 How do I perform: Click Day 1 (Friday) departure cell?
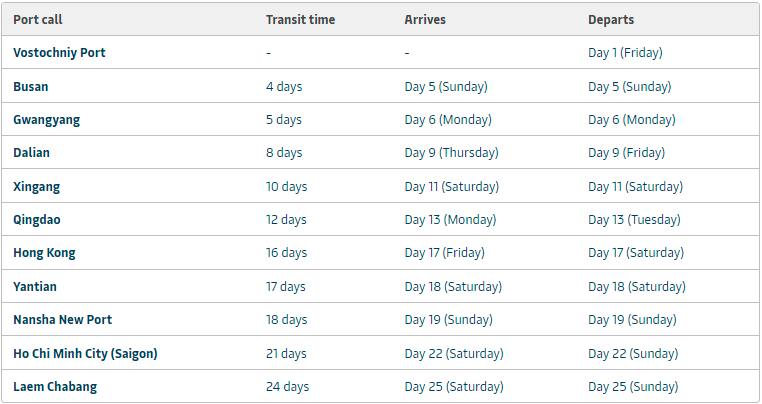pos(625,53)
